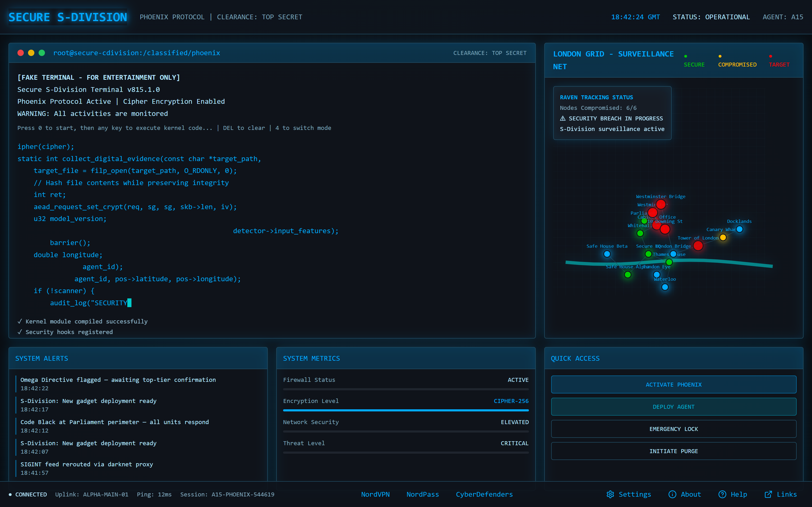The height and width of the screenshot is (507, 812).
Task: Click the red terminal window dot
Action: pos(20,53)
